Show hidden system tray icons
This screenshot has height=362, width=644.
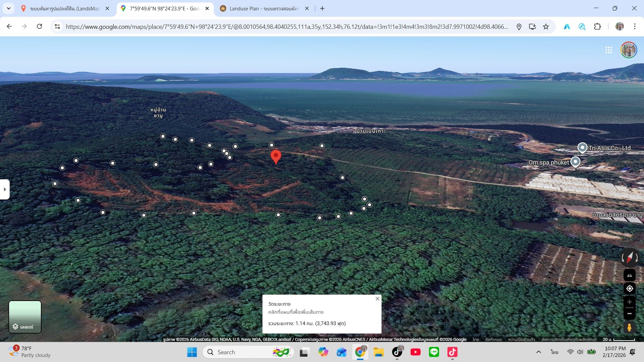click(x=538, y=352)
